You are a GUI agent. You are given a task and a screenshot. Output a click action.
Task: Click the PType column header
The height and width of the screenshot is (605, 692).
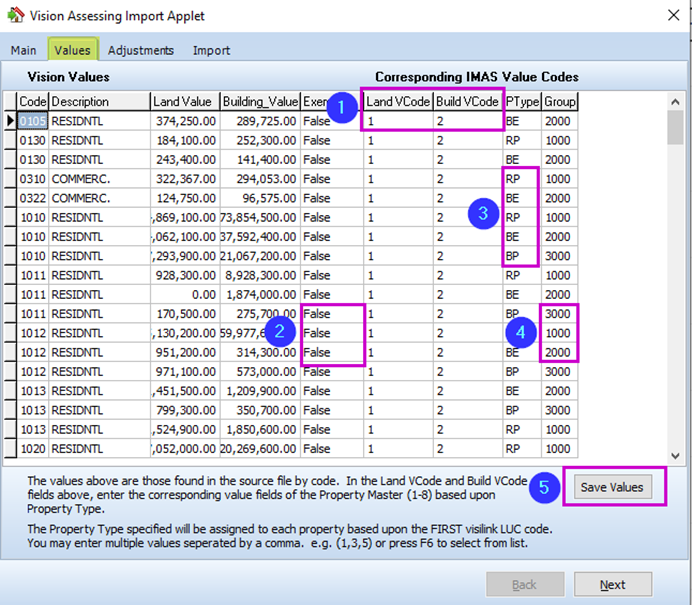click(522, 101)
